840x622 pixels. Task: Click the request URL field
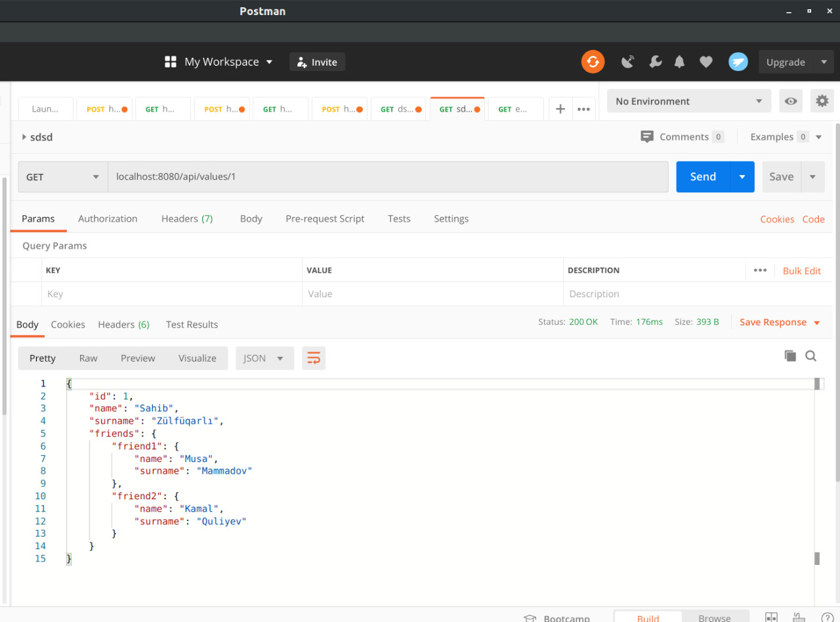coord(388,177)
